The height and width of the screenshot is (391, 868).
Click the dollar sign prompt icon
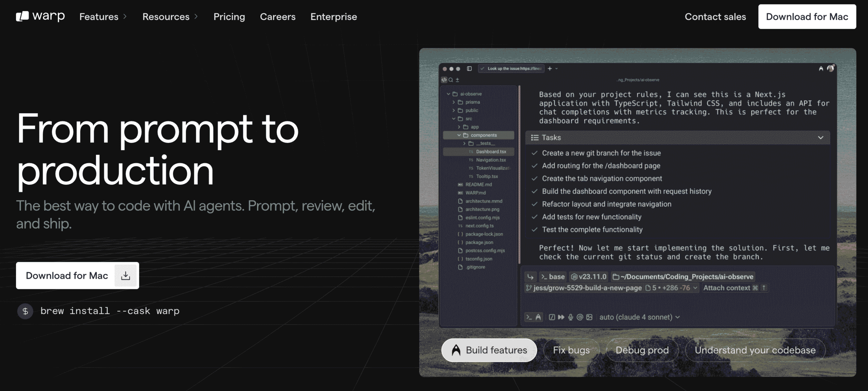[x=25, y=311]
